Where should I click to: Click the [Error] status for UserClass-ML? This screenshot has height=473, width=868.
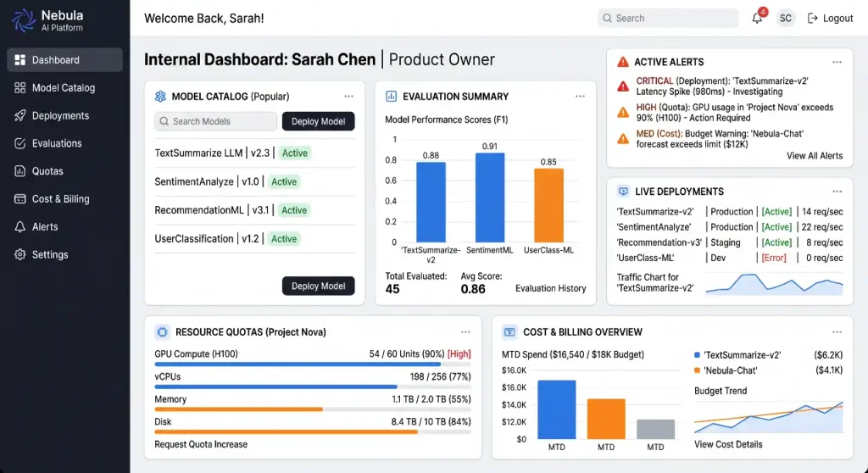[x=774, y=258]
